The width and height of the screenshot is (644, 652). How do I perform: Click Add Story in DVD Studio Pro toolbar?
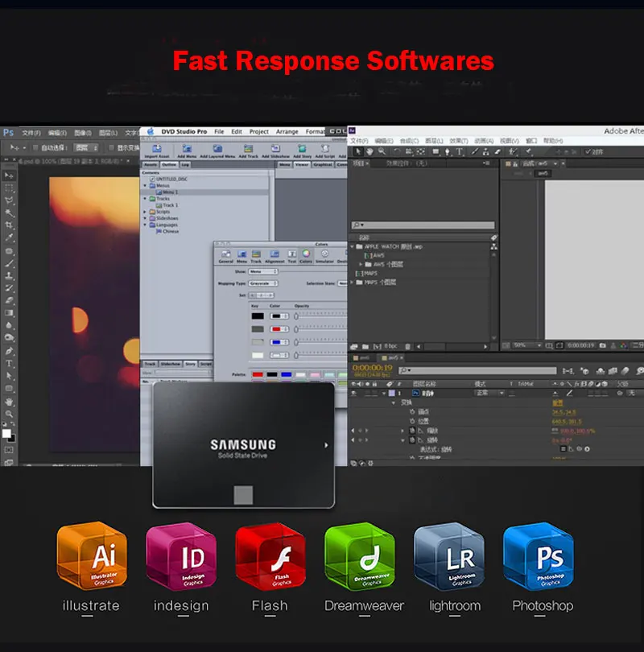click(302, 151)
